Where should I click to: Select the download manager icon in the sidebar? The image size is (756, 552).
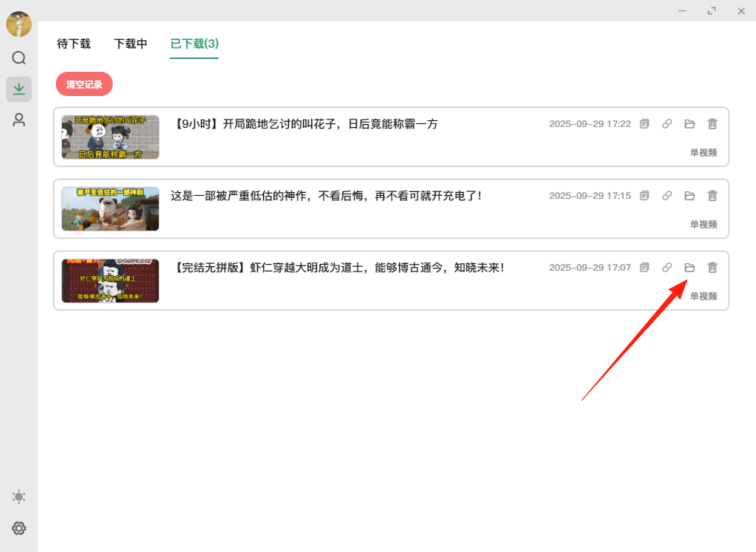point(19,88)
